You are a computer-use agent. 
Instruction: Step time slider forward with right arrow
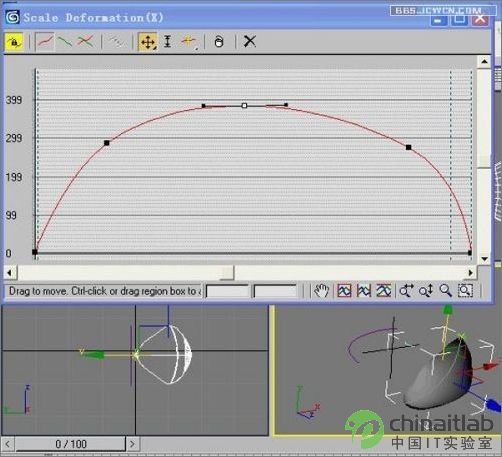132,444
